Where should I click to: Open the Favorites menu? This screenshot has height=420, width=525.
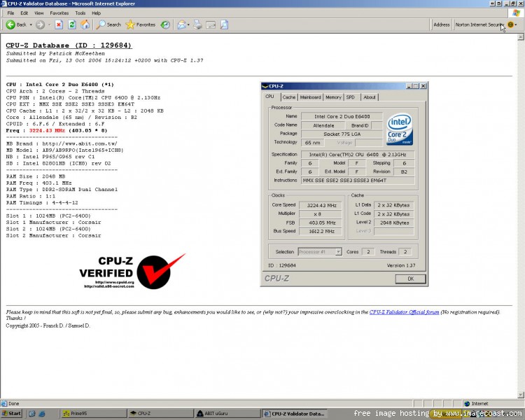point(59,13)
